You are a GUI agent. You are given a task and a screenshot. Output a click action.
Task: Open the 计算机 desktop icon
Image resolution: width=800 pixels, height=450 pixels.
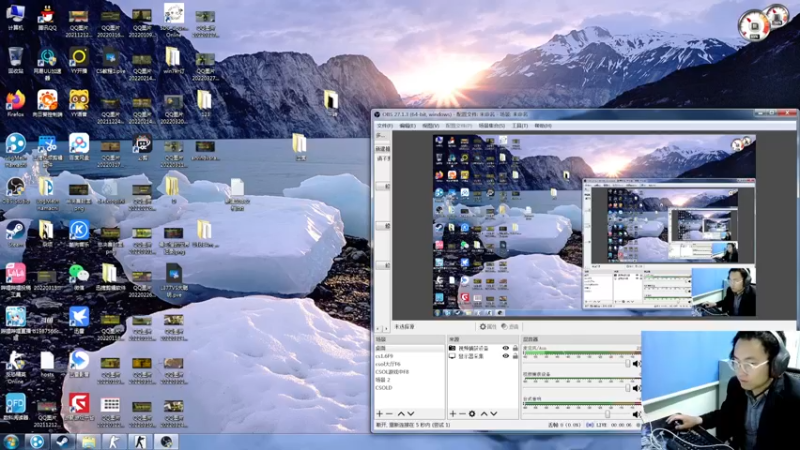16,16
